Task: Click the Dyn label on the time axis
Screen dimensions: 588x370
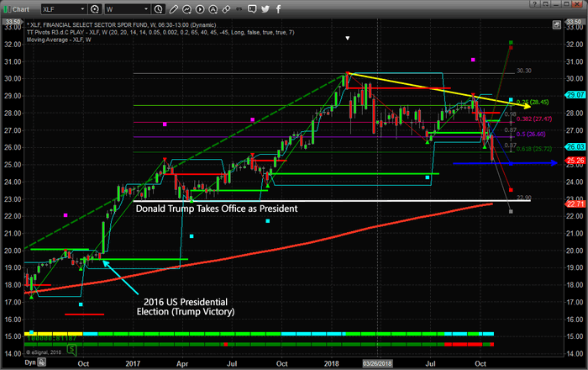Action: point(30,362)
